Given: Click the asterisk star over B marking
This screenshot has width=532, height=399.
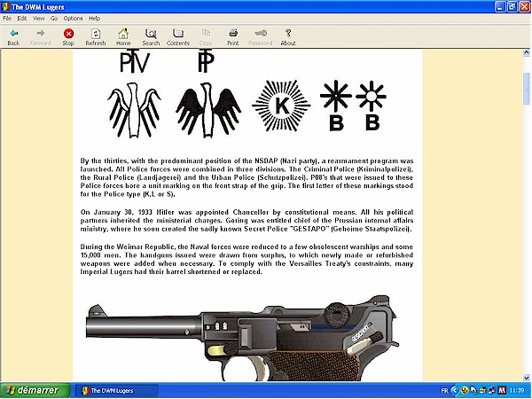Looking at the screenshot, I should (336, 106).
